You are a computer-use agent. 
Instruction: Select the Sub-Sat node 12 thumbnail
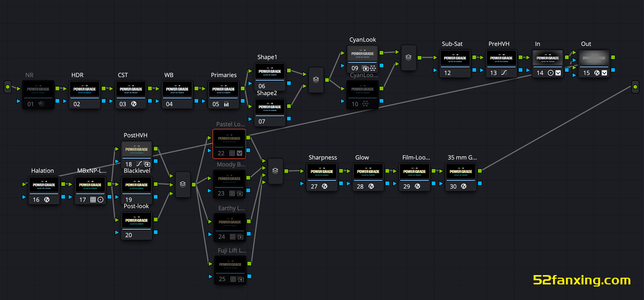[x=455, y=58]
